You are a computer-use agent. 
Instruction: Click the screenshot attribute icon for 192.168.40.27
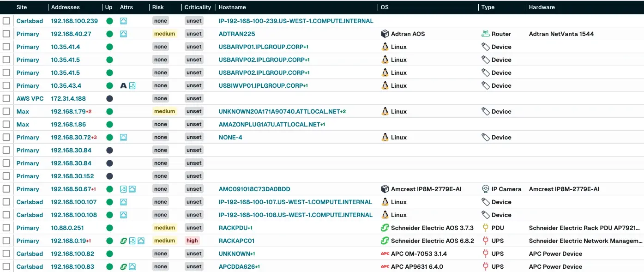click(123, 34)
